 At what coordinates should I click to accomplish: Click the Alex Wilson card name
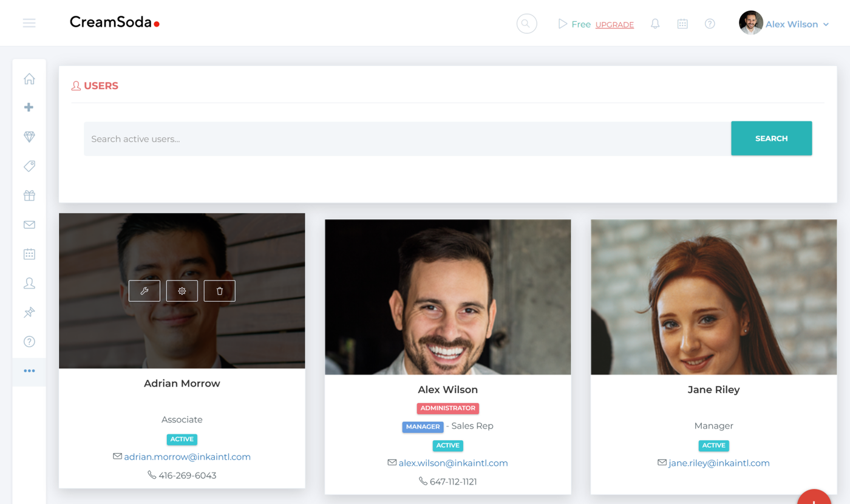pyautogui.click(x=448, y=389)
